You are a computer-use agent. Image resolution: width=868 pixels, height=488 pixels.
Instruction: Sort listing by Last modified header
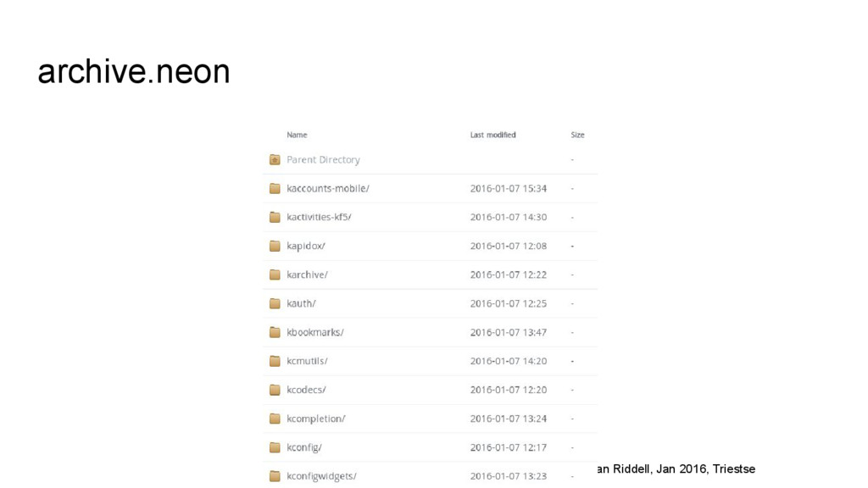click(492, 135)
